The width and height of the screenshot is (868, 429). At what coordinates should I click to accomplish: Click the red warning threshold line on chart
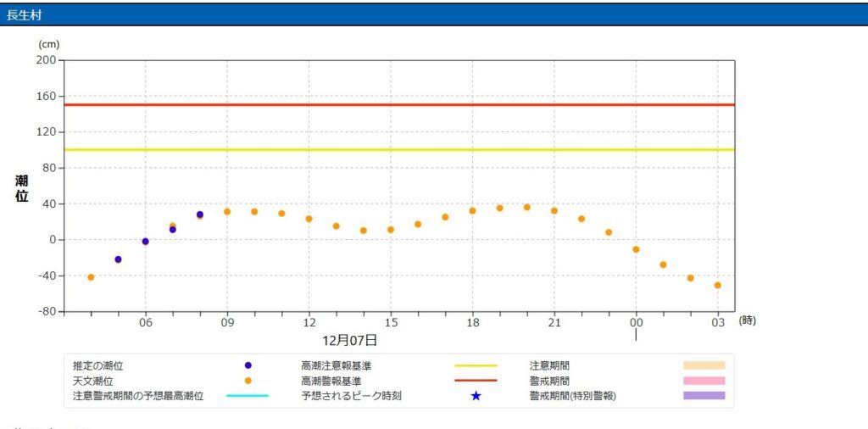[399, 104]
